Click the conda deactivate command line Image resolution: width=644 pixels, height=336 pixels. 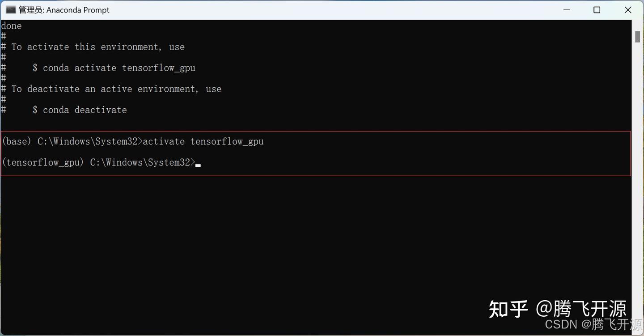coord(80,110)
